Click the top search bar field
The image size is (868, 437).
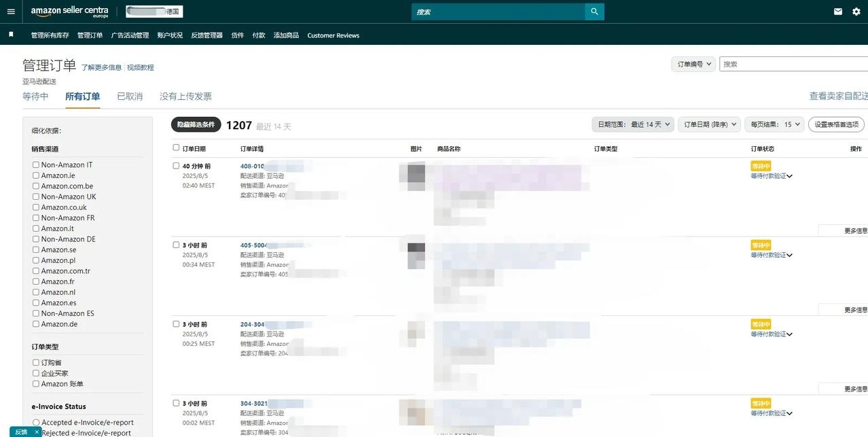pos(498,12)
